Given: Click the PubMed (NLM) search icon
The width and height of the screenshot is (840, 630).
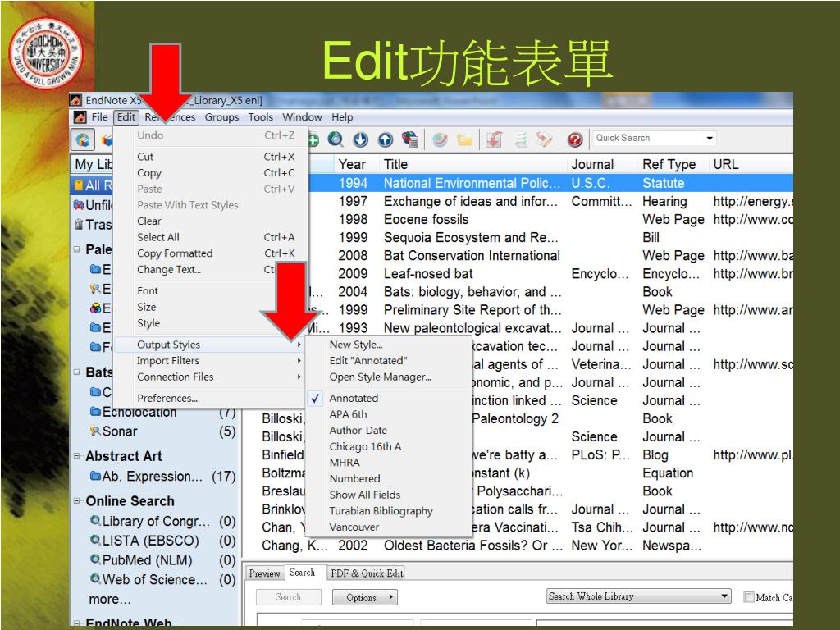Looking at the screenshot, I should 95,559.
